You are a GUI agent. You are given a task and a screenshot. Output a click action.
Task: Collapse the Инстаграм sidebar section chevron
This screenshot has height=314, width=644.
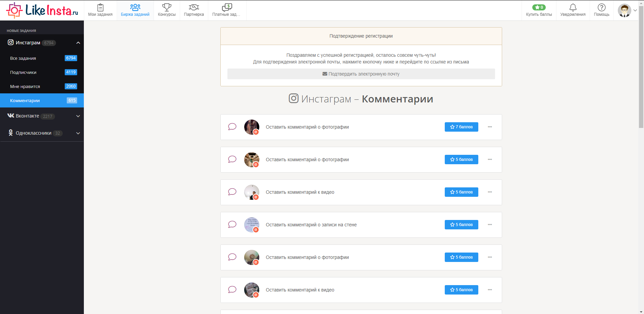click(x=78, y=43)
